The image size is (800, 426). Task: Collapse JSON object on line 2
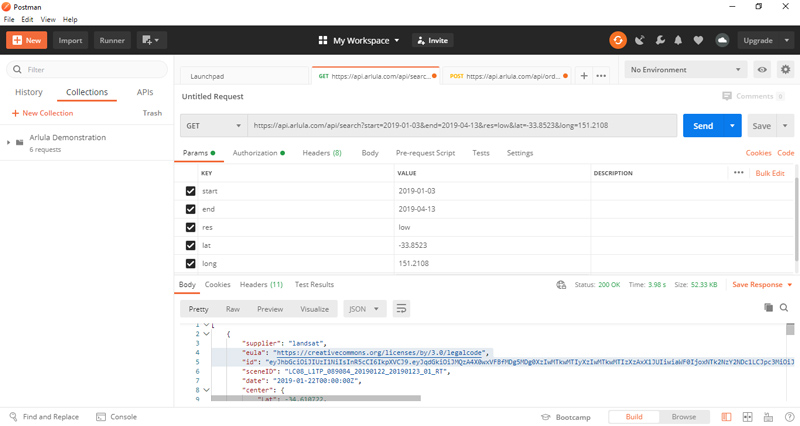point(206,334)
